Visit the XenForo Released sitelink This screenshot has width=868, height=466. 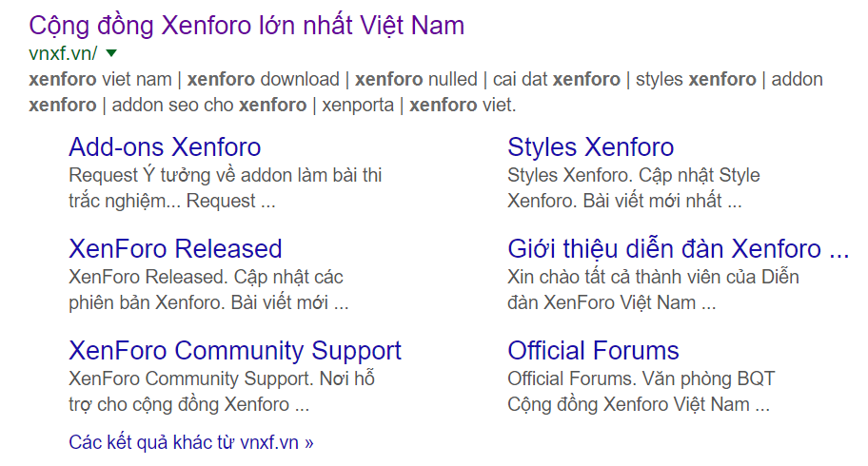[175, 249]
